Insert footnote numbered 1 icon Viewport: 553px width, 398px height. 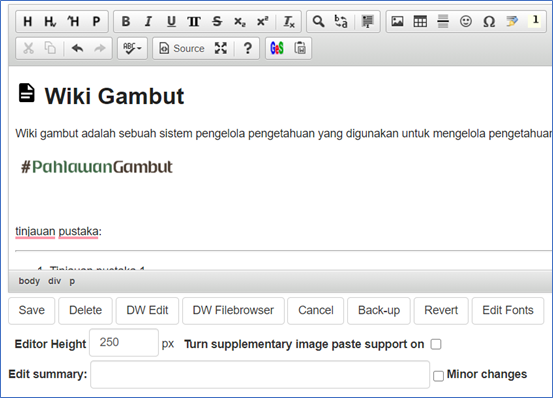[x=535, y=21]
